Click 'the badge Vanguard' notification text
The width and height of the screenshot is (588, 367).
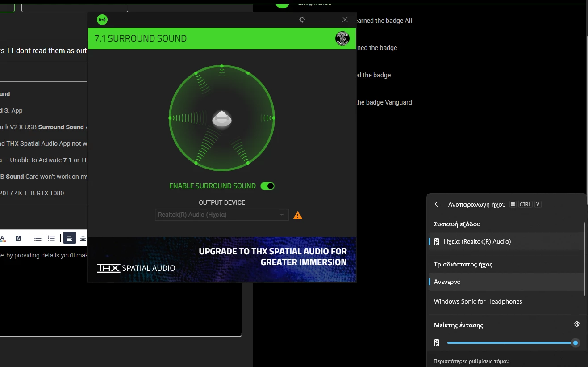(384, 102)
